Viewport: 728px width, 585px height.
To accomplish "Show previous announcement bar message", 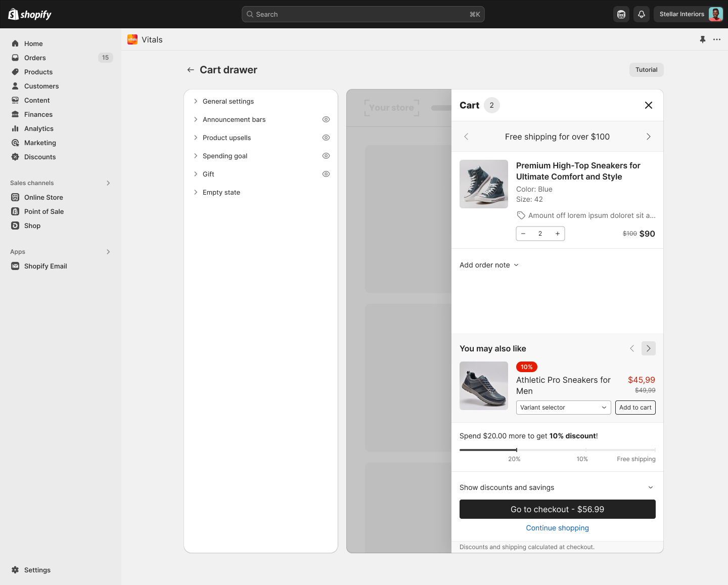I will (x=466, y=137).
